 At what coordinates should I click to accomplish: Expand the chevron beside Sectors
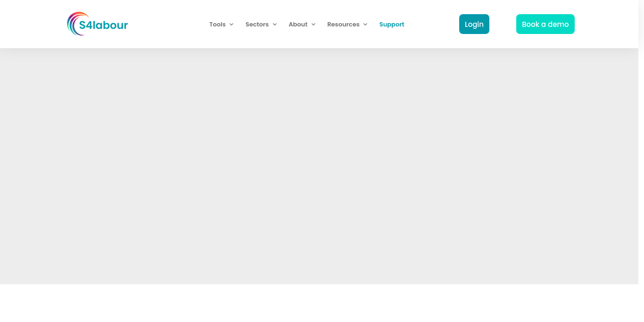(275, 25)
